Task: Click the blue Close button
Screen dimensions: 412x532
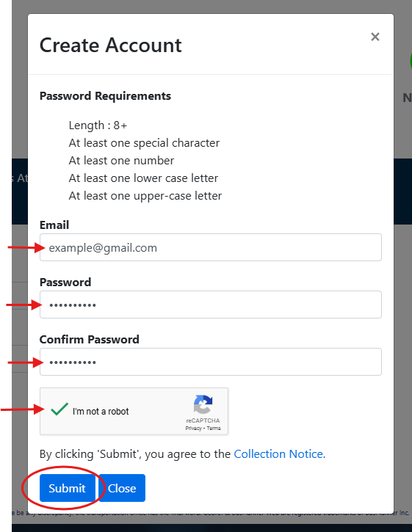Action: click(x=122, y=488)
